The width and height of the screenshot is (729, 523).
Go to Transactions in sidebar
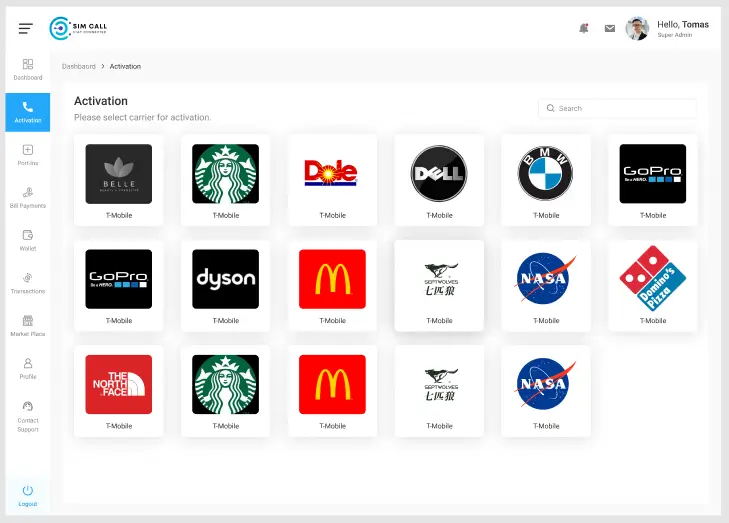click(x=27, y=283)
